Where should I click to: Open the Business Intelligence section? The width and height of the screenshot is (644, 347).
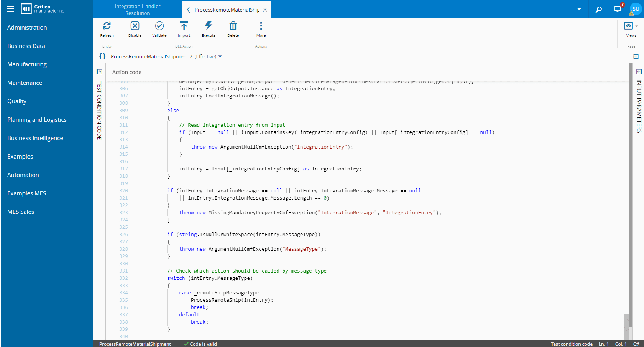point(35,138)
